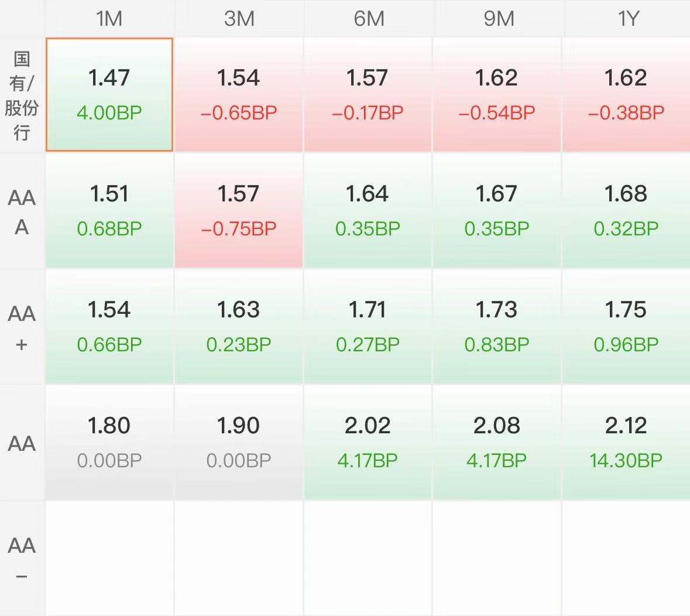Open the AA 3M cell showing 1.90
The image size is (690, 616).
[x=239, y=443]
